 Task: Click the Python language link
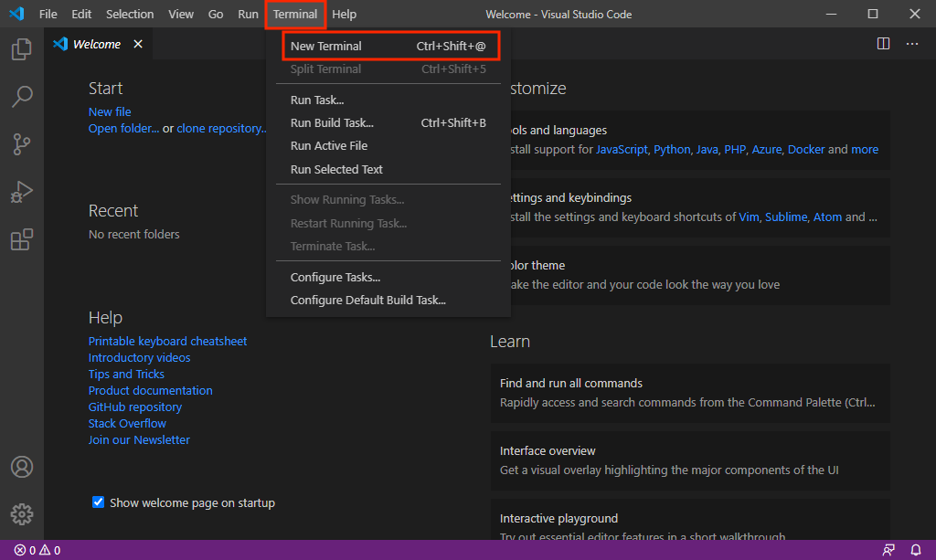672,149
